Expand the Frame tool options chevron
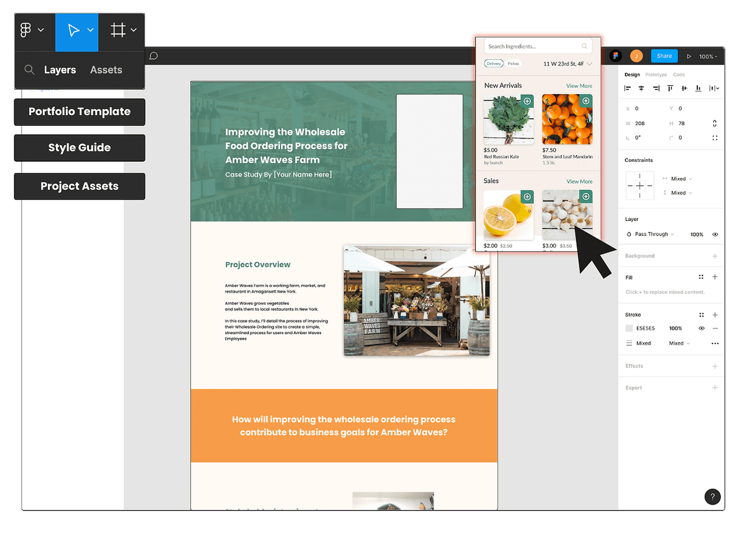 click(x=134, y=30)
